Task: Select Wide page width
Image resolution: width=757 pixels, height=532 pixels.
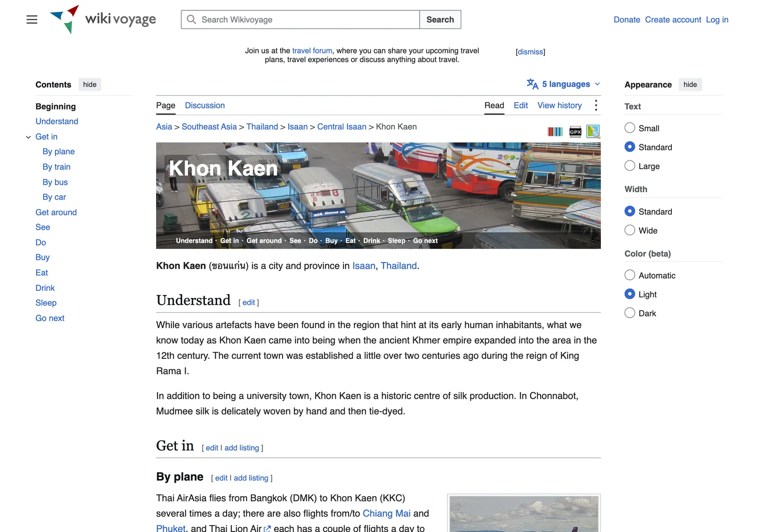Action: click(x=630, y=230)
